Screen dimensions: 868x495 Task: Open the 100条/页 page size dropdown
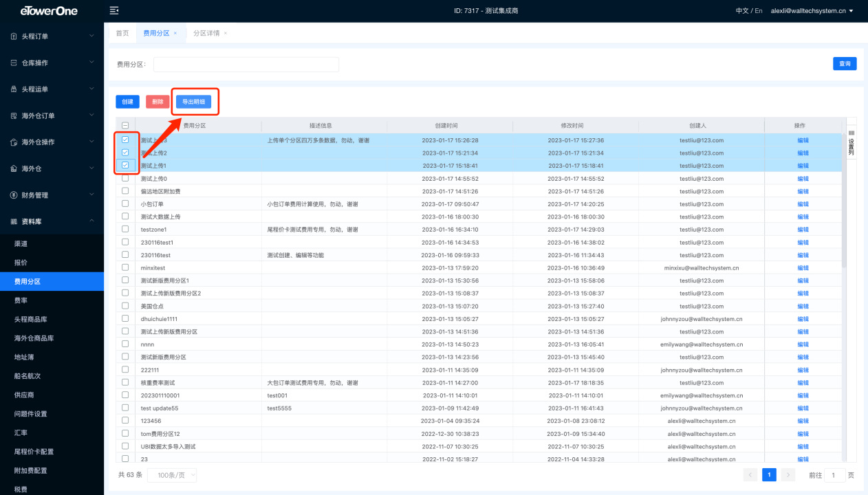tap(171, 475)
